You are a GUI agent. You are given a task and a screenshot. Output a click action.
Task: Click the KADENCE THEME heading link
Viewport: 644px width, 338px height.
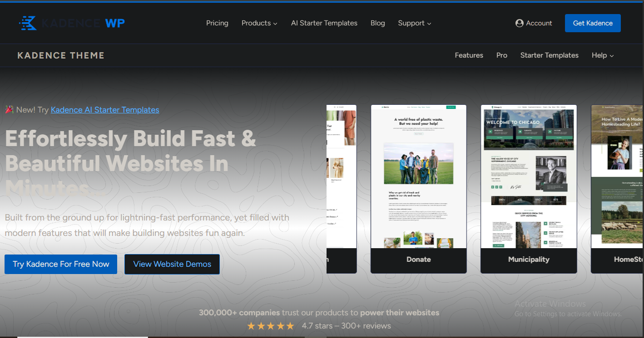pos(61,55)
